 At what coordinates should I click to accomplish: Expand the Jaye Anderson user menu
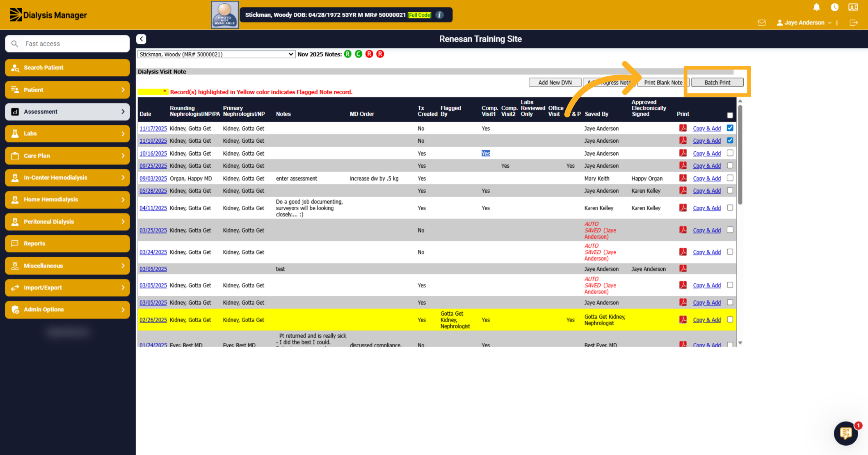pyautogui.click(x=804, y=22)
